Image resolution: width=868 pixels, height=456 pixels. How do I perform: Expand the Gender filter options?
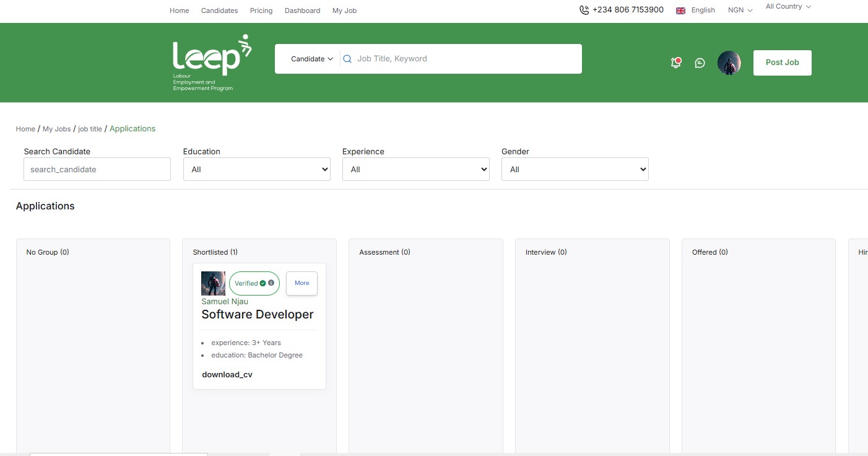tap(575, 169)
